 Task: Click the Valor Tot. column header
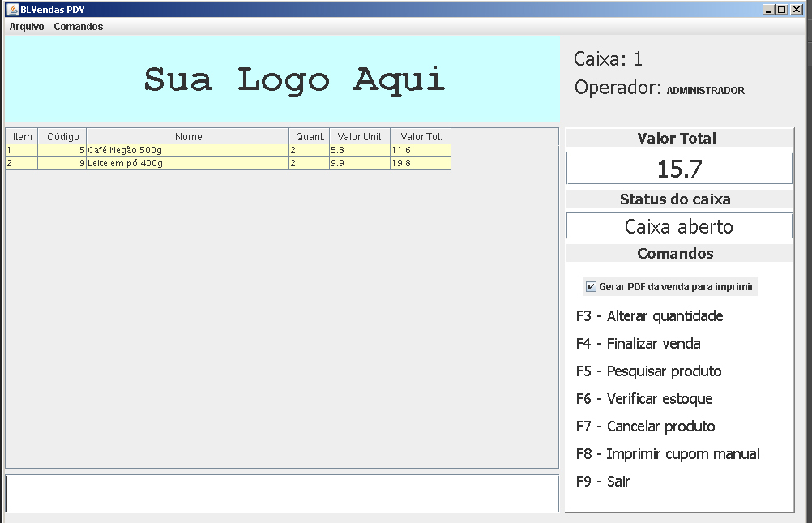[421, 136]
